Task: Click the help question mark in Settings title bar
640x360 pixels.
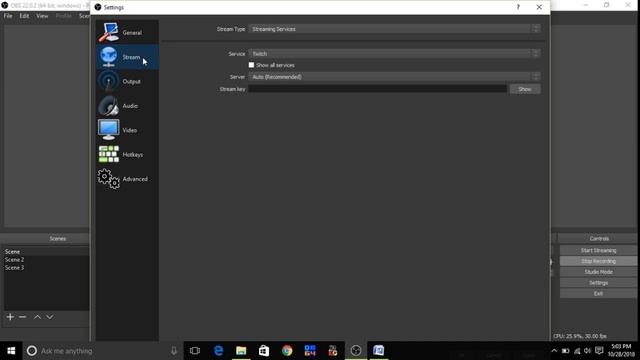Action: click(518, 7)
